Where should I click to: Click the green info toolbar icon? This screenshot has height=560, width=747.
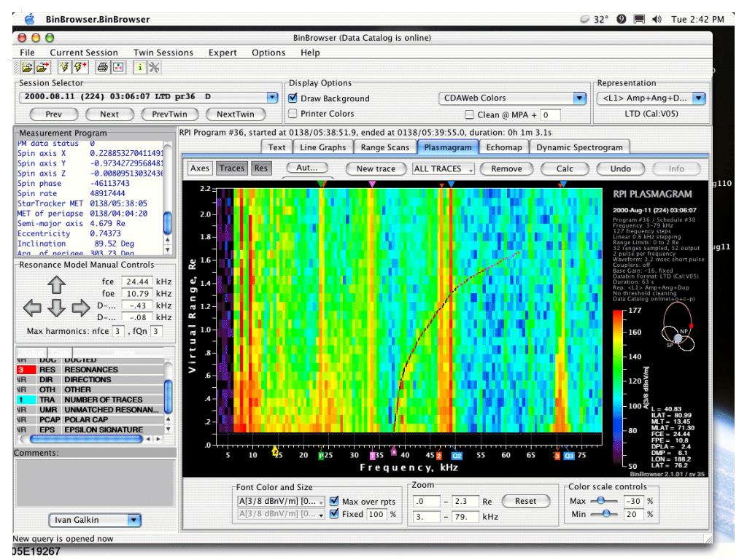point(139,68)
